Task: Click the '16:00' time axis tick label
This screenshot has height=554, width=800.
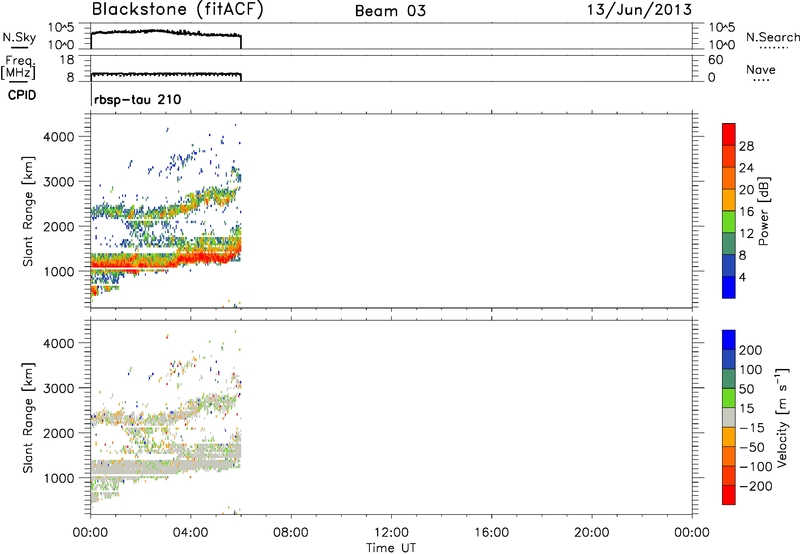Action: click(491, 533)
